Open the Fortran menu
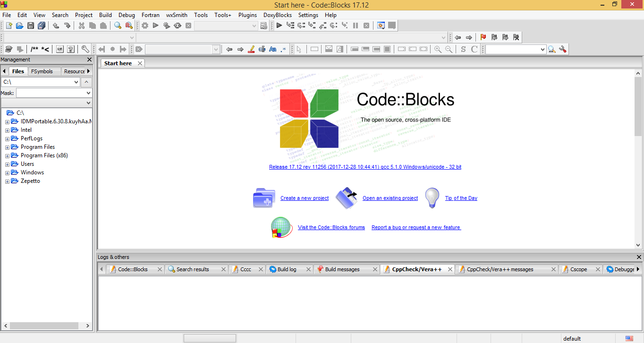Image resolution: width=644 pixels, height=343 pixels. coord(151,15)
